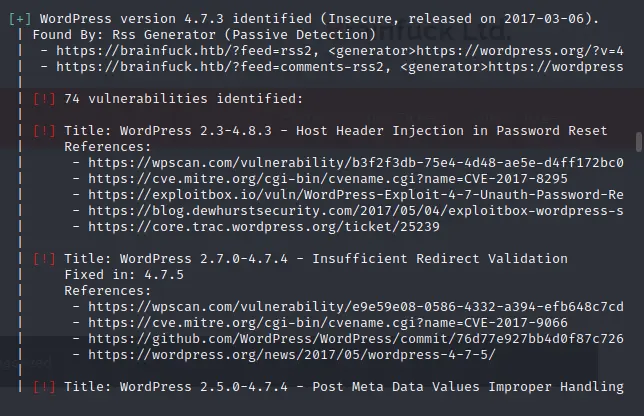The height and width of the screenshot is (416, 644).
Task: Click the [!] icon beside Host Header Injection title
Action: (x=44, y=131)
